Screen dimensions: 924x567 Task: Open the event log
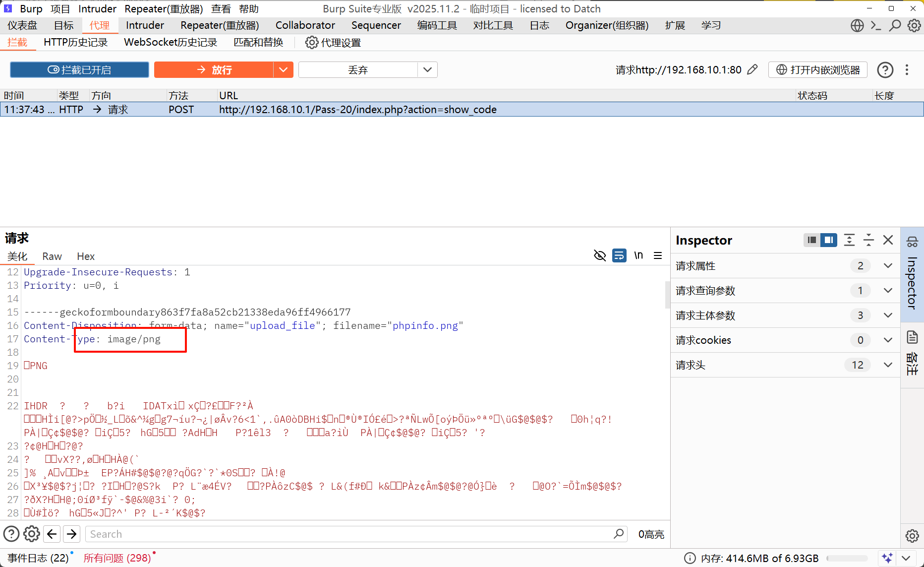pos(39,558)
